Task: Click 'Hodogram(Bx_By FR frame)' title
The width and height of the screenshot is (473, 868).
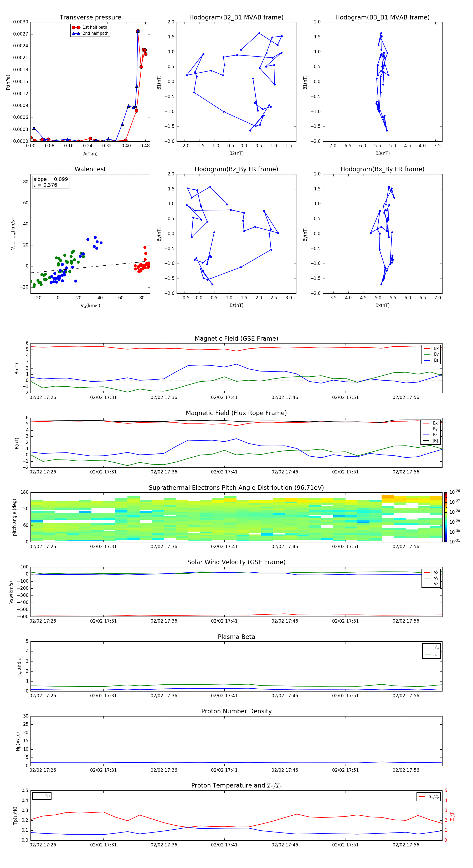Action: coord(382,169)
